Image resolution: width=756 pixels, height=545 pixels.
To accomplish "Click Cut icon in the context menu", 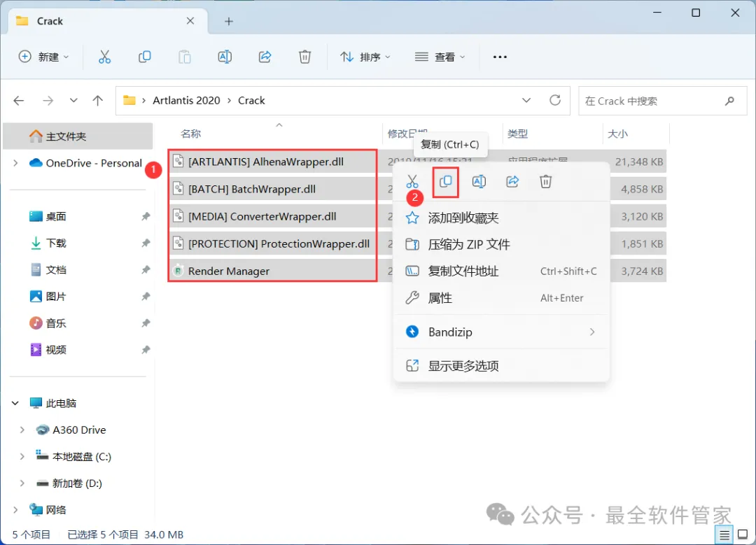I will [412, 182].
